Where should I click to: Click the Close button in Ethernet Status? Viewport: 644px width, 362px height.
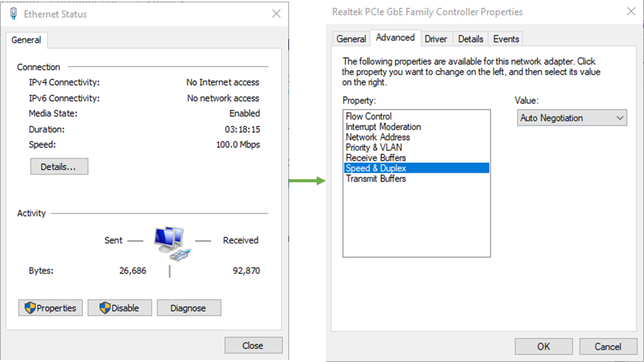click(253, 346)
